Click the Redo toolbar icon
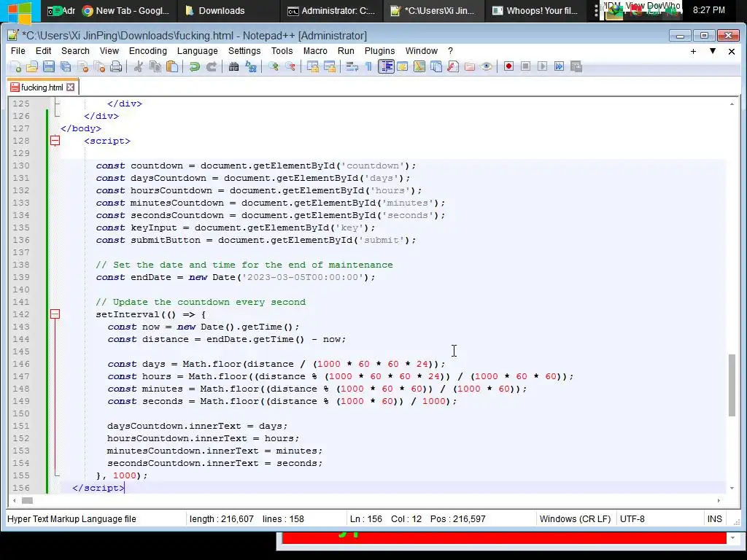The image size is (747, 560). tap(212, 66)
